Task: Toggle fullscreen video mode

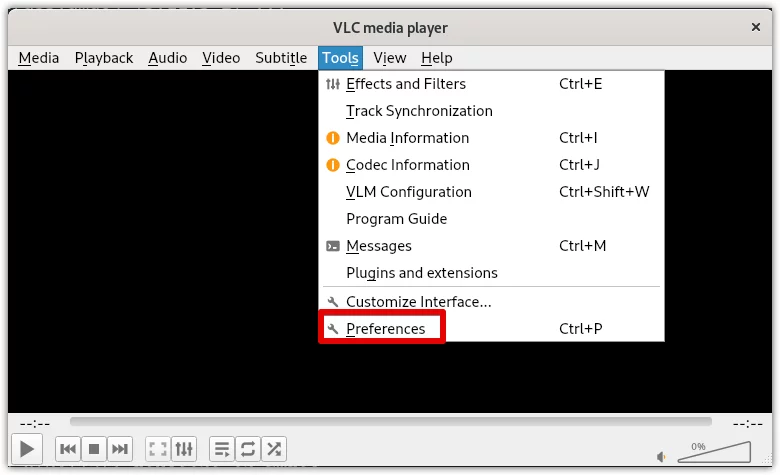Action: coord(158,449)
